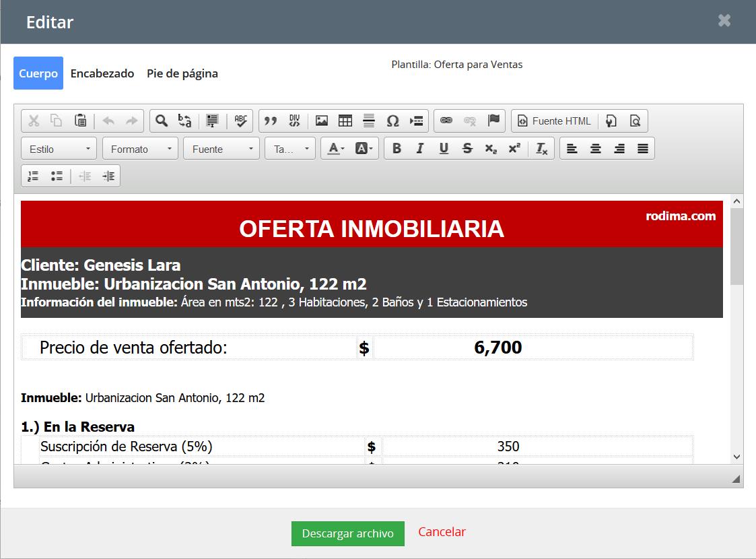756x559 pixels.
Task: Click the Find magnifier icon
Action: click(x=162, y=121)
